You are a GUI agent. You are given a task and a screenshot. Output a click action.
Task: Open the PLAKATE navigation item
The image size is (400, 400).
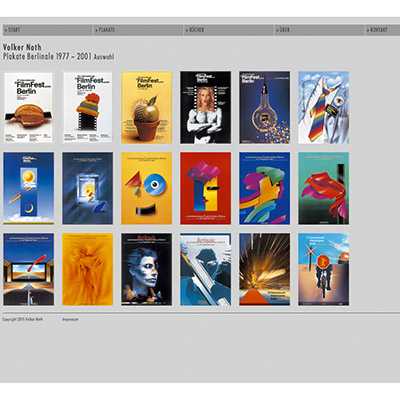pos(138,30)
